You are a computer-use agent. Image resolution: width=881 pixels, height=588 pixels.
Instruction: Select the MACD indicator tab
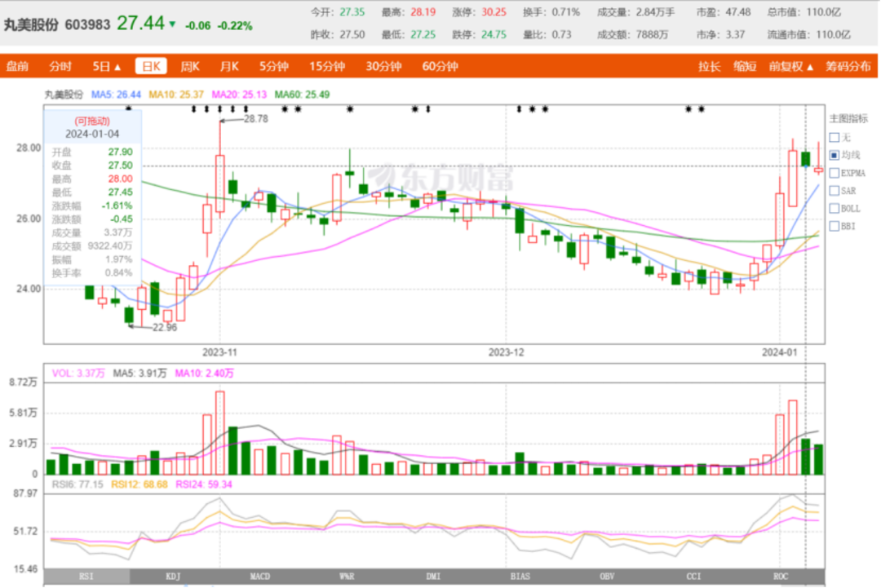coord(260,577)
